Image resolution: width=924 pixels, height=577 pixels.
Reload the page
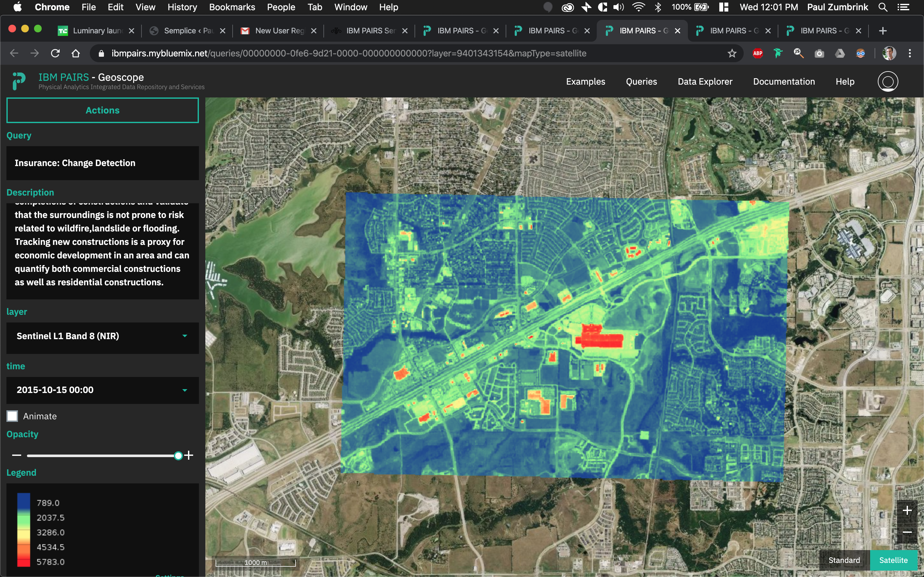click(56, 54)
